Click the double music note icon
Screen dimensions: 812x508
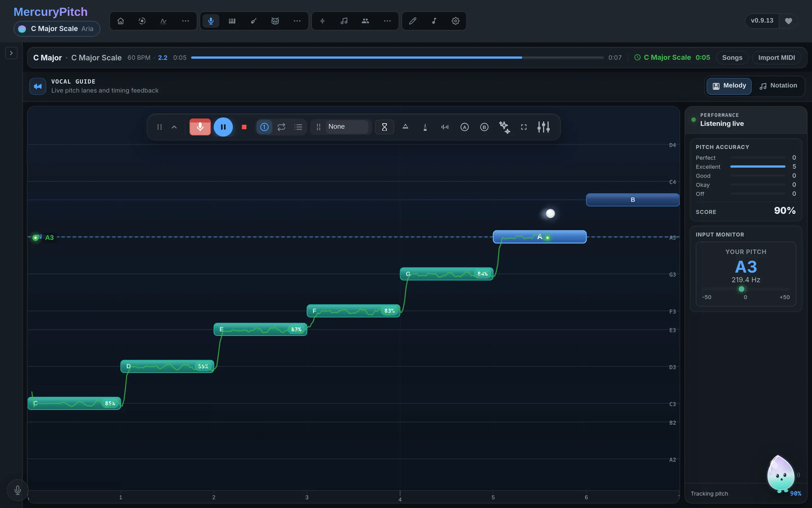[x=344, y=21]
